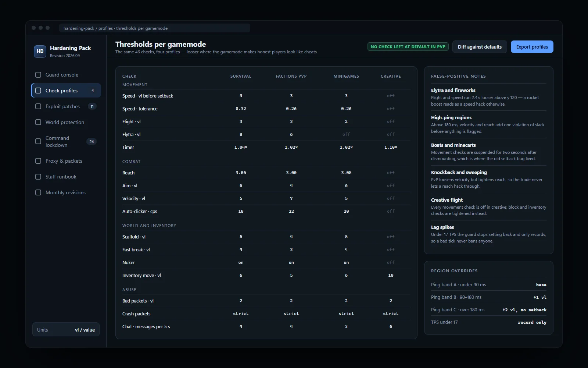The width and height of the screenshot is (588, 368).
Task: Click Speed tolerance Survival value 0.32
Action: click(x=241, y=109)
